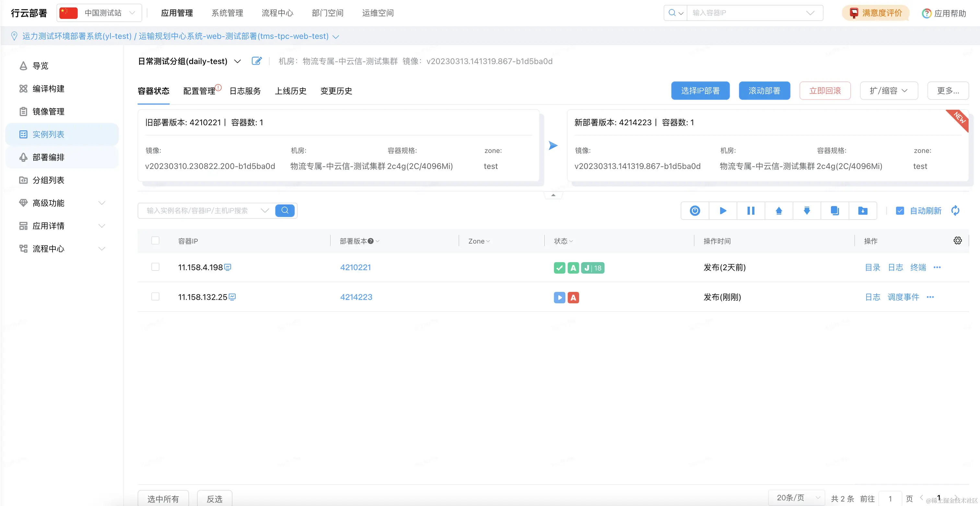This screenshot has height=506, width=980.
Task: Switch to the 日志服务 tab
Action: coord(245,91)
